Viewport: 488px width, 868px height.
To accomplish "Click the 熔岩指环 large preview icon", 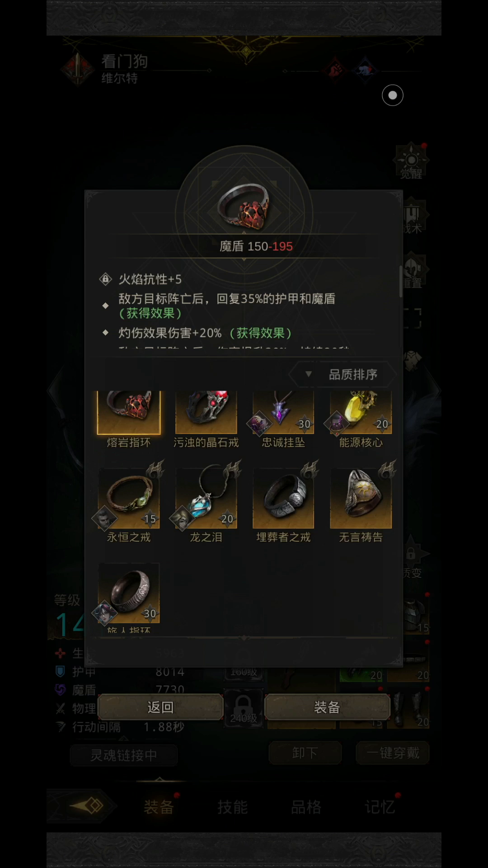I will (x=244, y=207).
